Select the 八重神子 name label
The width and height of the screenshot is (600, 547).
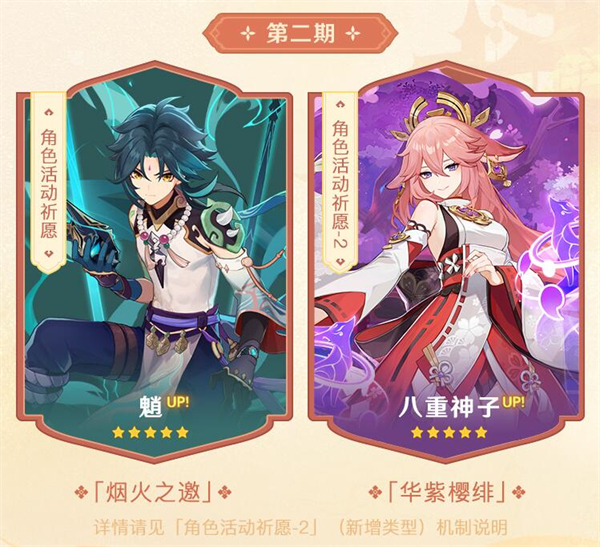pos(449,407)
